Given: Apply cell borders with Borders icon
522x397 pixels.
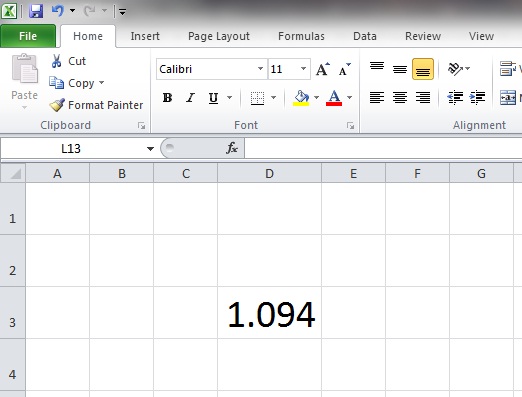Looking at the screenshot, I should pyautogui.click(x=257, y=98).
